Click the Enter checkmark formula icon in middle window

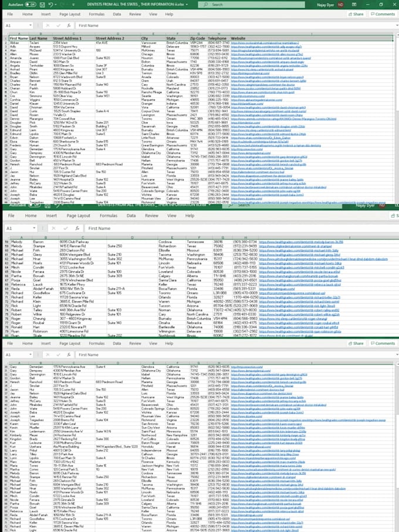coord(66,228)
